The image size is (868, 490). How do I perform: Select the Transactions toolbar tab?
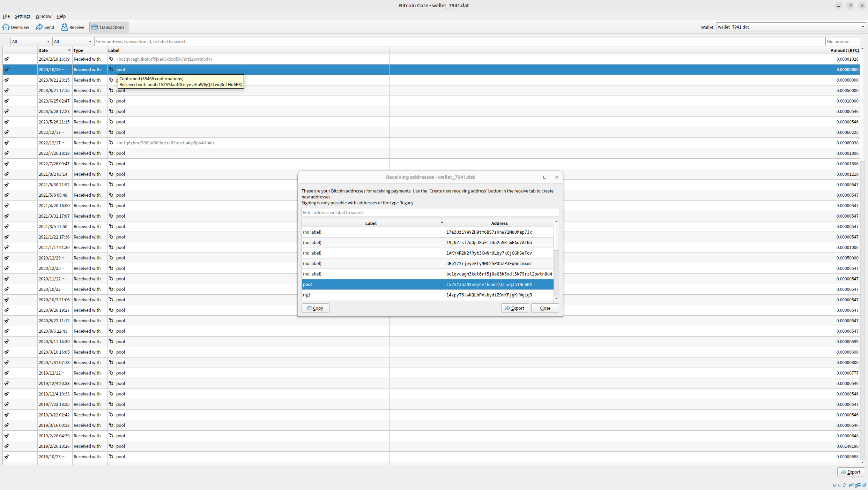pyautogui.click(x=109, y=27)
